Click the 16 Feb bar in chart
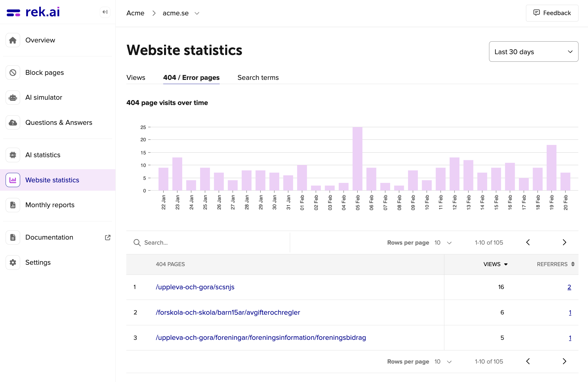Screen dimensions: 588x382 coord(510,177)
